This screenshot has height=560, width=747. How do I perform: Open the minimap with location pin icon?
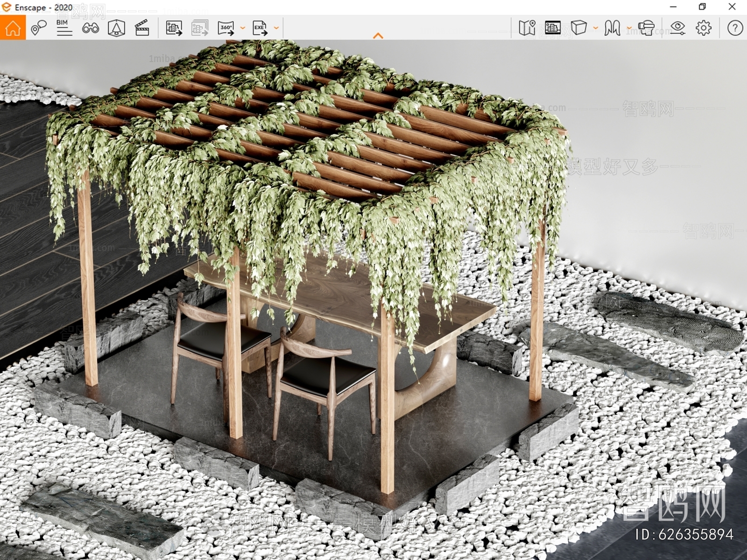(527, 28)
